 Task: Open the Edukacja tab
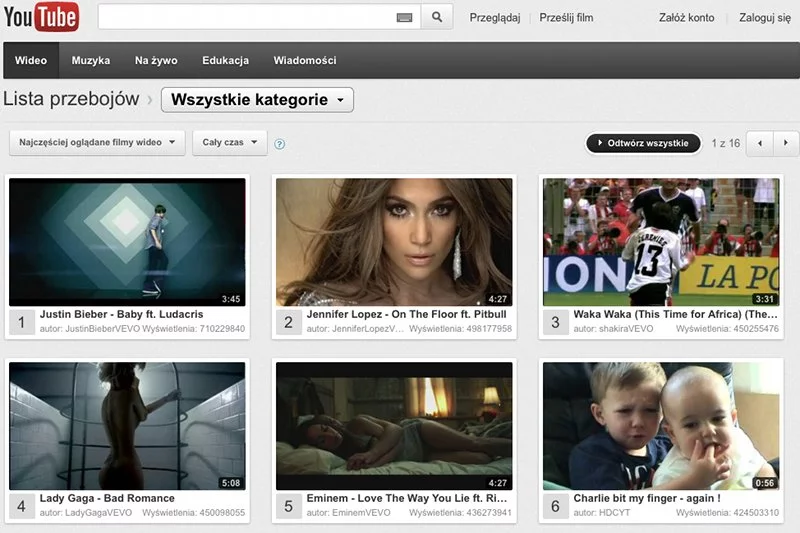(226, 60)
